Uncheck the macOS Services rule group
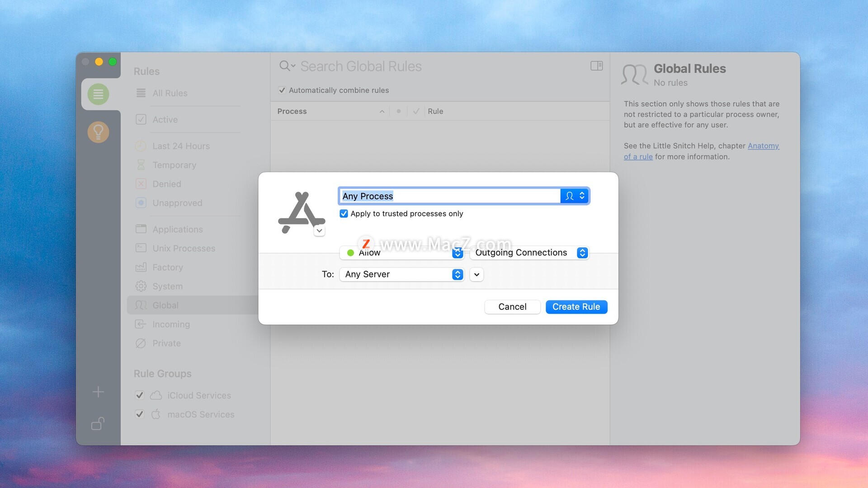The width and height of the screenshot is (868, 488). [x=140, y=414]
